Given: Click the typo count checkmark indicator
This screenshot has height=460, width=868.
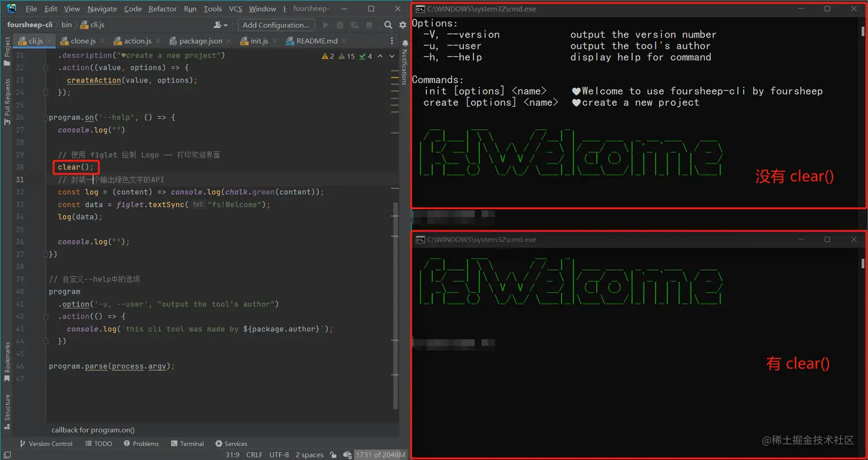Looking at the screenshot, I should 366,56.
